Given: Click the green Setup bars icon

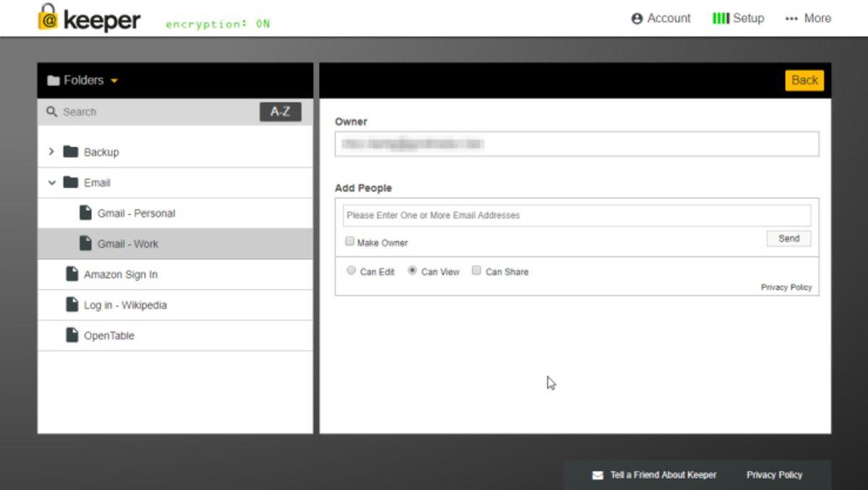Looking at the screenshot, I should coord(720,18).
